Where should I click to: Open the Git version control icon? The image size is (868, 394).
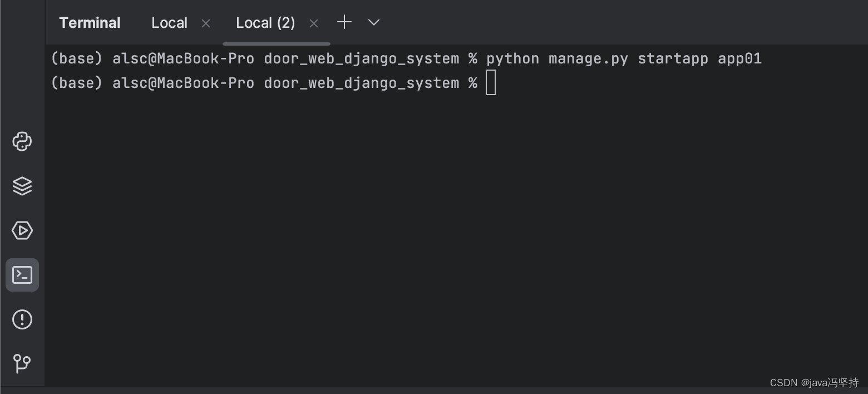(22, 363)
